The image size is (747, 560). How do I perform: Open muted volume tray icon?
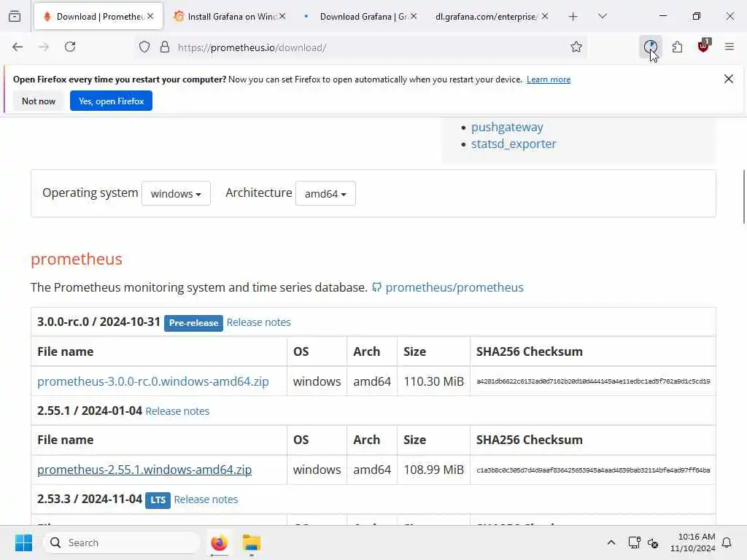pos(653,542)
